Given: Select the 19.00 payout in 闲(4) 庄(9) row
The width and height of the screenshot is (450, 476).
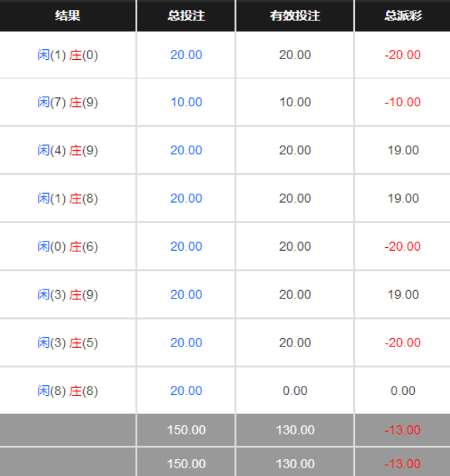Looking at the screenshot, I should (x=402, y=150).
